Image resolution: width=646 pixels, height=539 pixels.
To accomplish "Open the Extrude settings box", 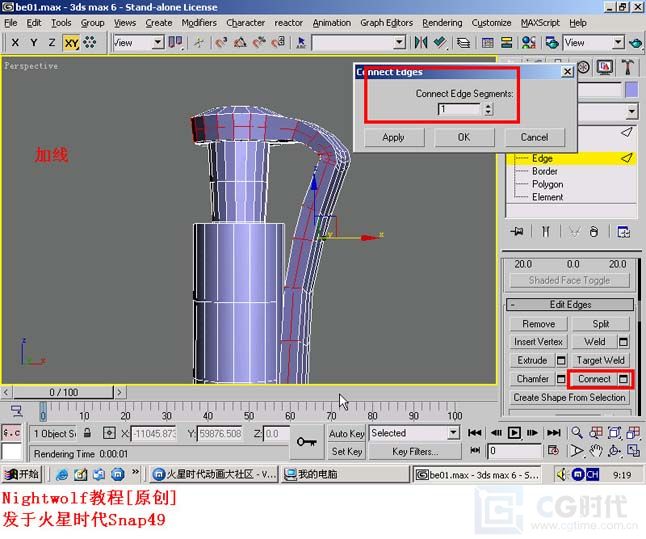I will (561, 360).
